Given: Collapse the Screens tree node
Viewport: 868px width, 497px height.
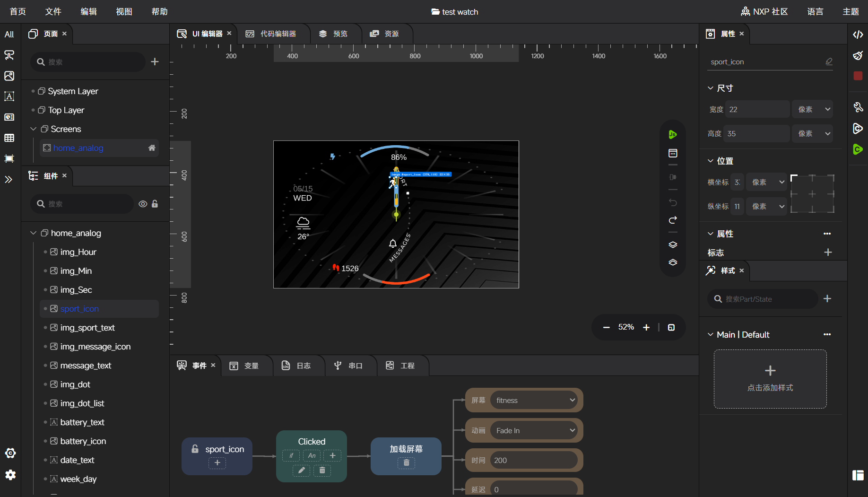Looking at the screenshot, I should coord(33,129).
